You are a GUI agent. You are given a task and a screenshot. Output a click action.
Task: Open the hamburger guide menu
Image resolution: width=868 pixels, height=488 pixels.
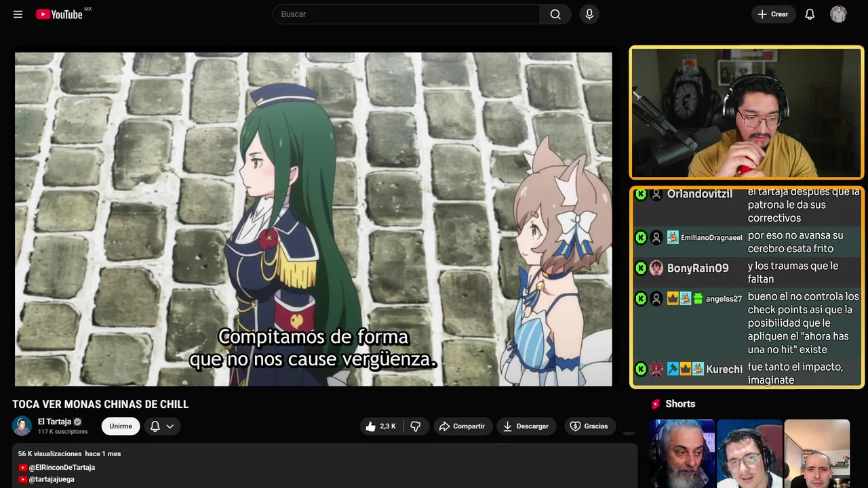click(x=18, y=14)
